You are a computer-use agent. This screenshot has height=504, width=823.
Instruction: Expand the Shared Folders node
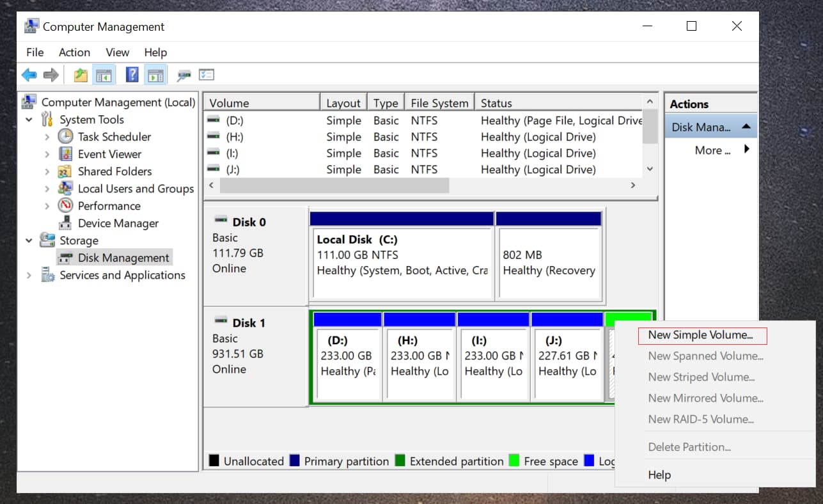pos(47,171)
